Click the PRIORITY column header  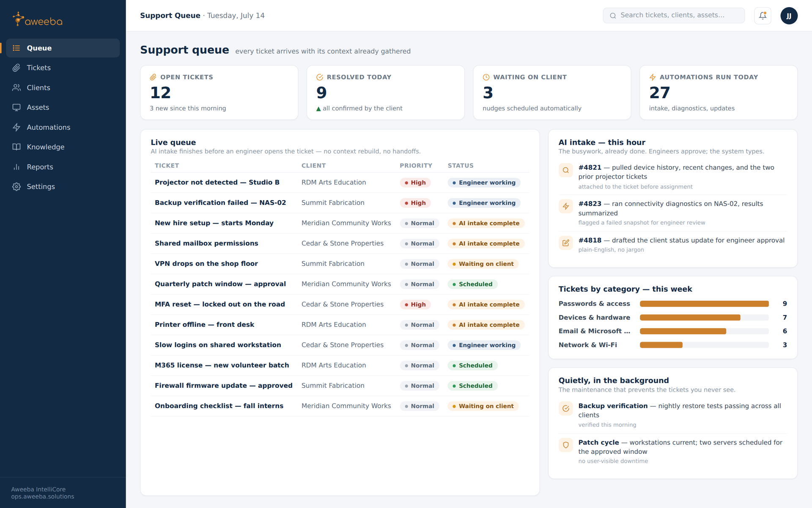(416, 166)
